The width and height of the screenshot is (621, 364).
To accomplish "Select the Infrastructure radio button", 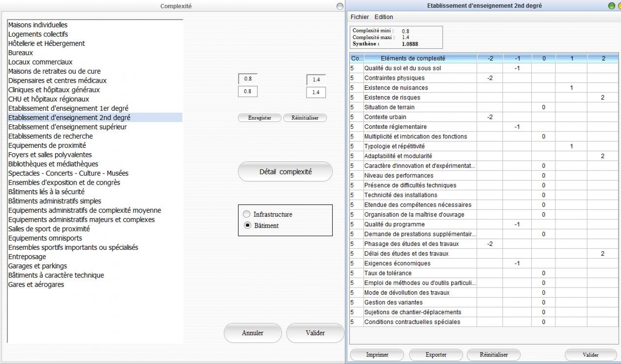I will tap(247, 214).
